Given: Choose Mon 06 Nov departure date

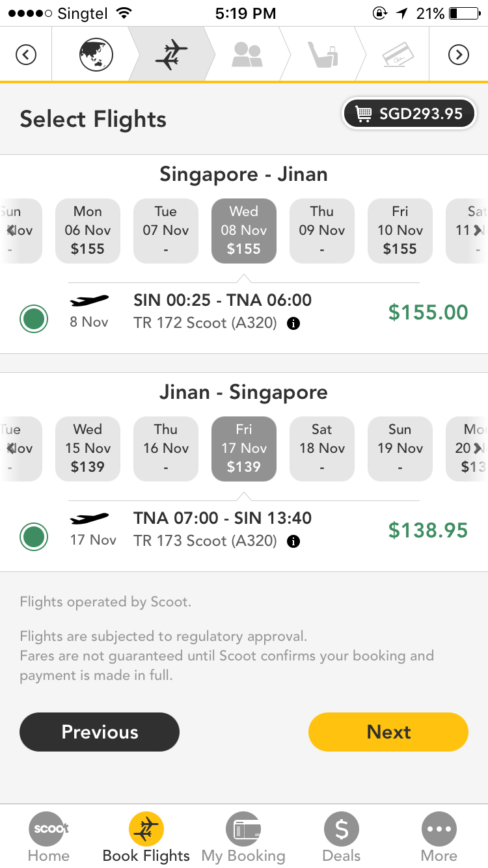Looking at the screenshot, I should 88,230.
